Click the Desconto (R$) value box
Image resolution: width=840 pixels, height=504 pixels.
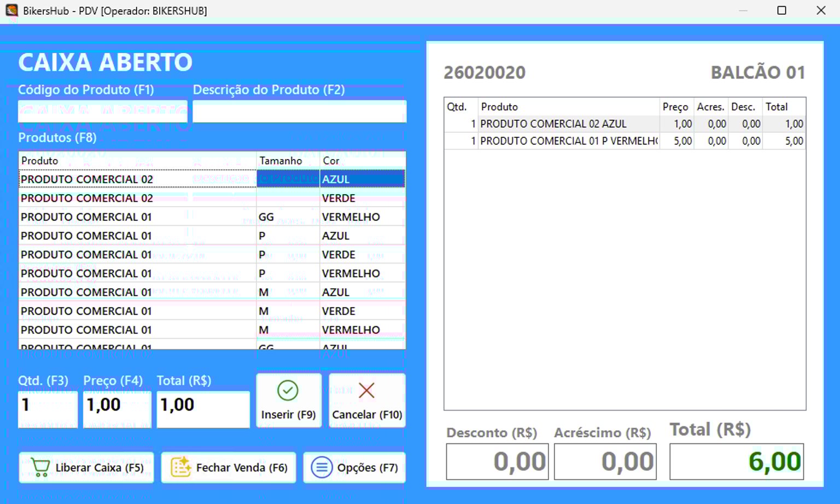(497, 462)
